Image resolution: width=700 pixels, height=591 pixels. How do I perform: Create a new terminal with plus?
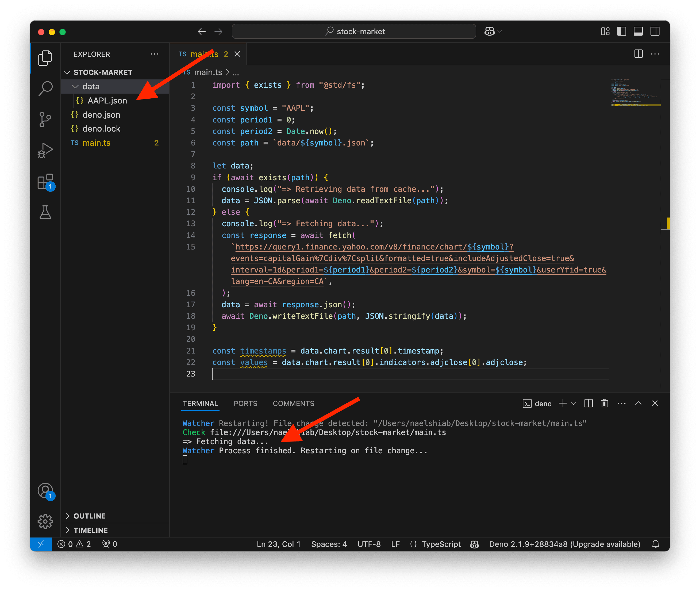coord(563,403)
